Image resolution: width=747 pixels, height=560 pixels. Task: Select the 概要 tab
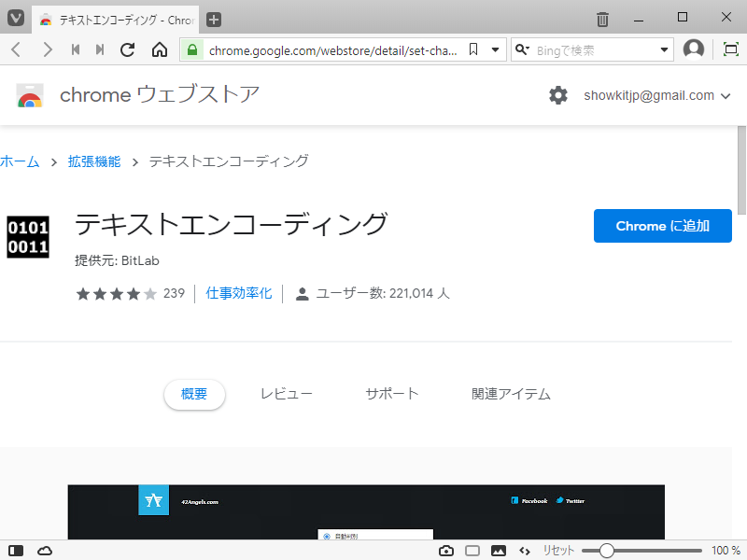tap(194, 394)
